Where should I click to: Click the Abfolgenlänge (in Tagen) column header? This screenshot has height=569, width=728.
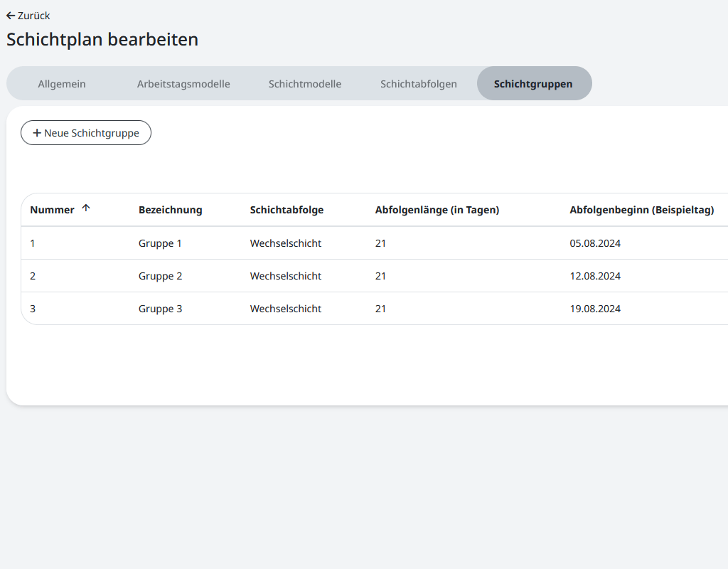pos(437,210)
